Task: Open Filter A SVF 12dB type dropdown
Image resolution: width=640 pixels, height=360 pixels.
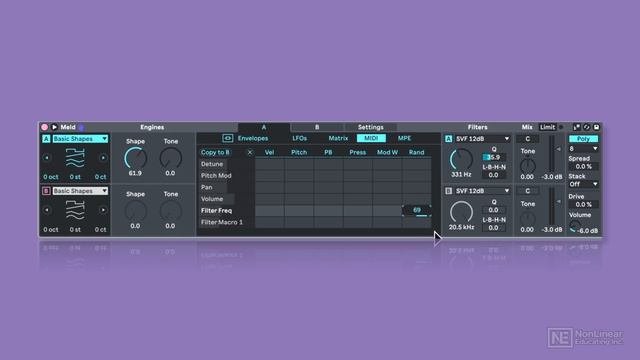Action: point(482,139)
